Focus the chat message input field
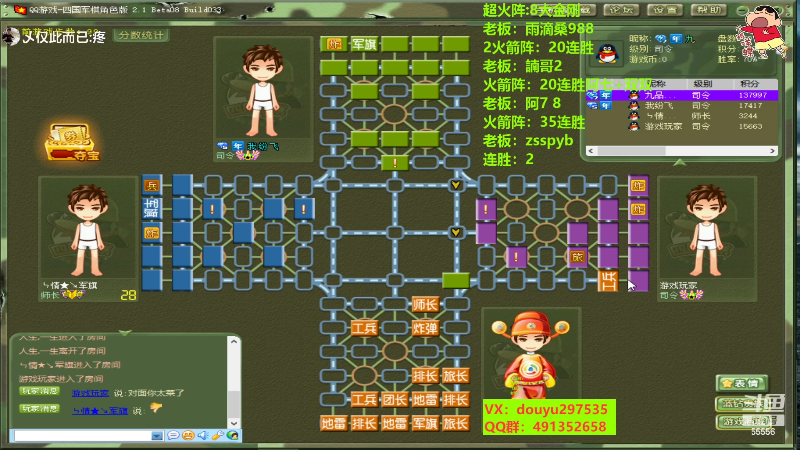The height and width of the screenshot is (450, 800). pyautogui.click(x=83, y=436)
